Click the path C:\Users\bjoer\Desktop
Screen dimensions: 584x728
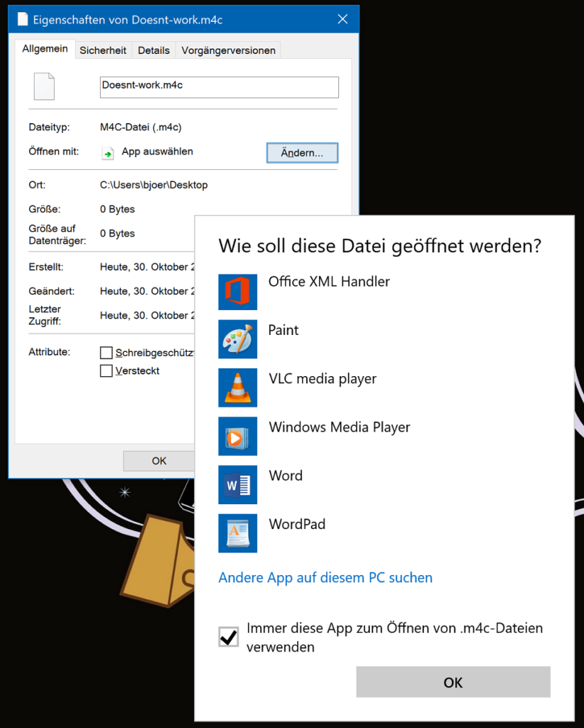(x=153, y=185)
